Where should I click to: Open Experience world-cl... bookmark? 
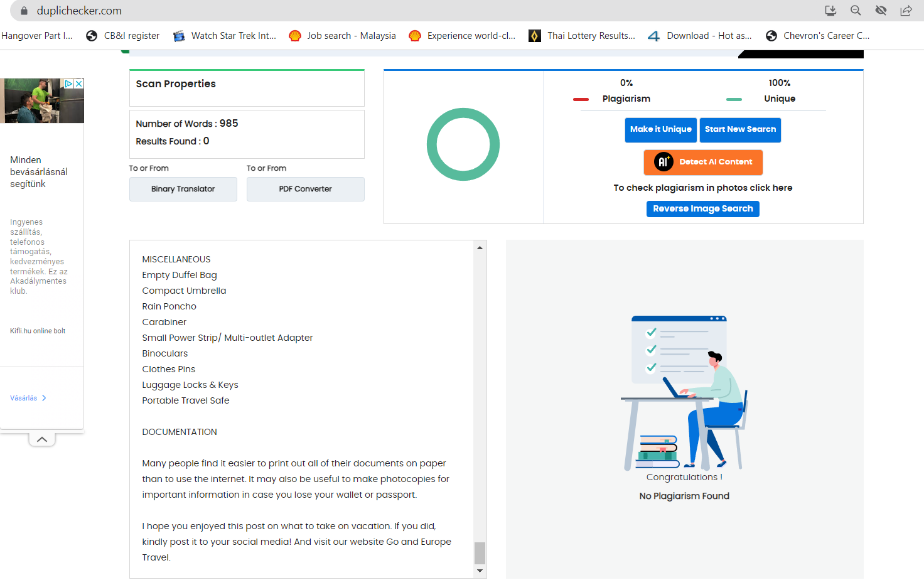(x=462, y=36)
